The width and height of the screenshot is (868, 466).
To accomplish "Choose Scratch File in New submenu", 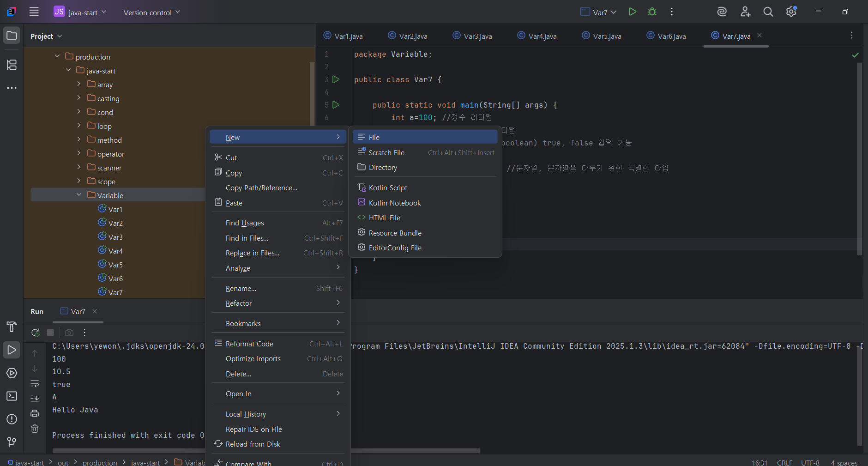I will pyautogui.click(x=425, y=152).
